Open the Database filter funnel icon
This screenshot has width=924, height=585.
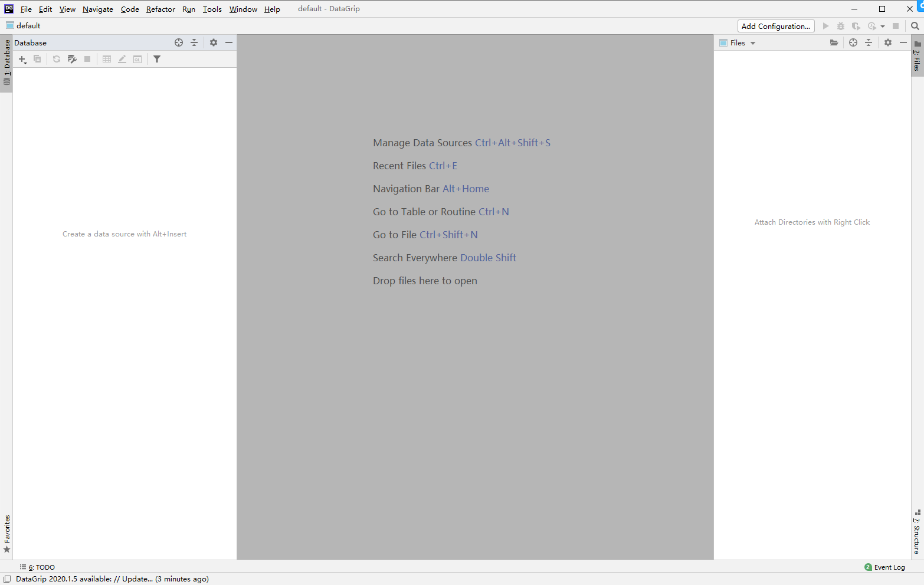pyautogui.click(x=157, y=59)
